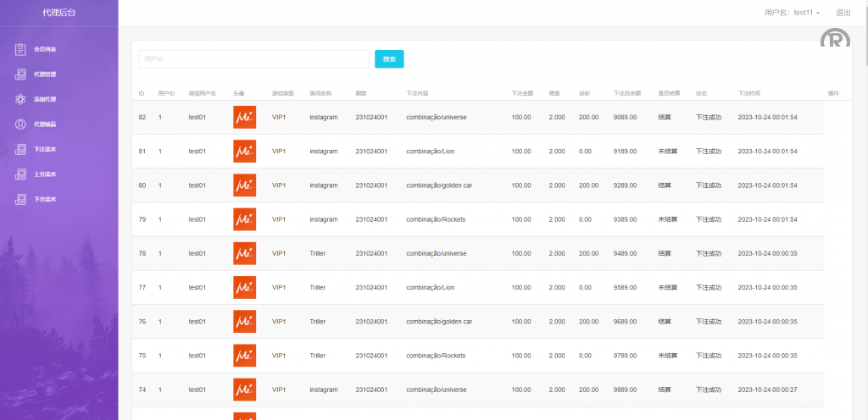Click avatar thumbnail in row ID 79
Screen dimensions: 868x420
coord(244,219)
